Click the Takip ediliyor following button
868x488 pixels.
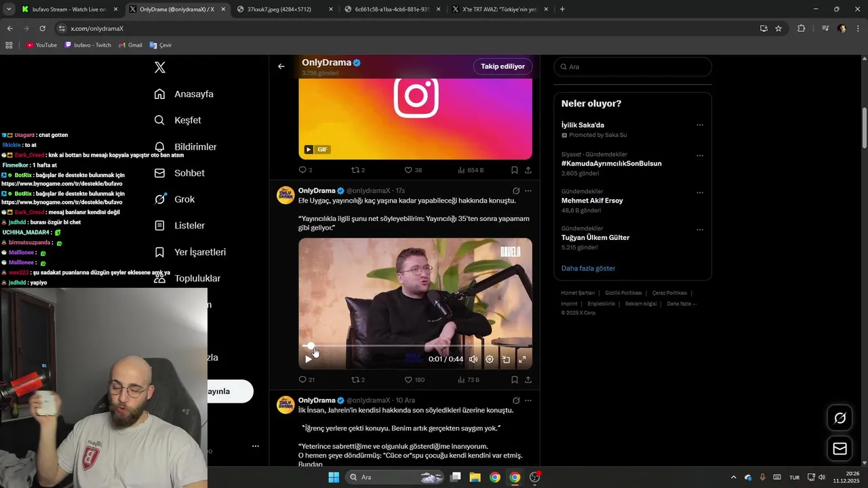tap(502, 66)
